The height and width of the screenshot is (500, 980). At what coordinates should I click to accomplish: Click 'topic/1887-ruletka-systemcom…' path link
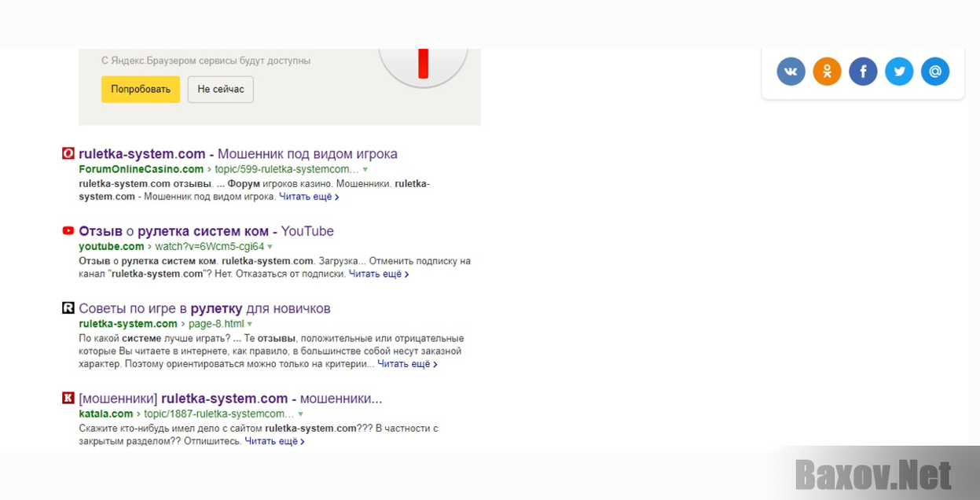pyautogui.click(x=219, y=414)
